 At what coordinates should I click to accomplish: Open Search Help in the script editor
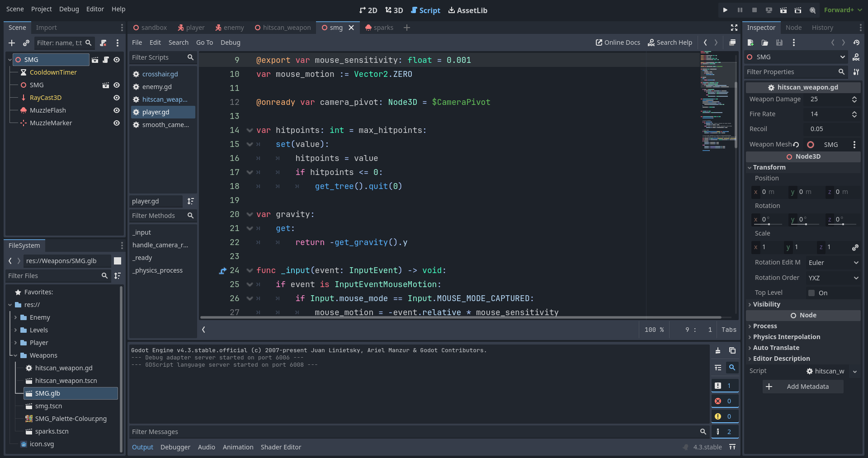[x=670, y=42]
